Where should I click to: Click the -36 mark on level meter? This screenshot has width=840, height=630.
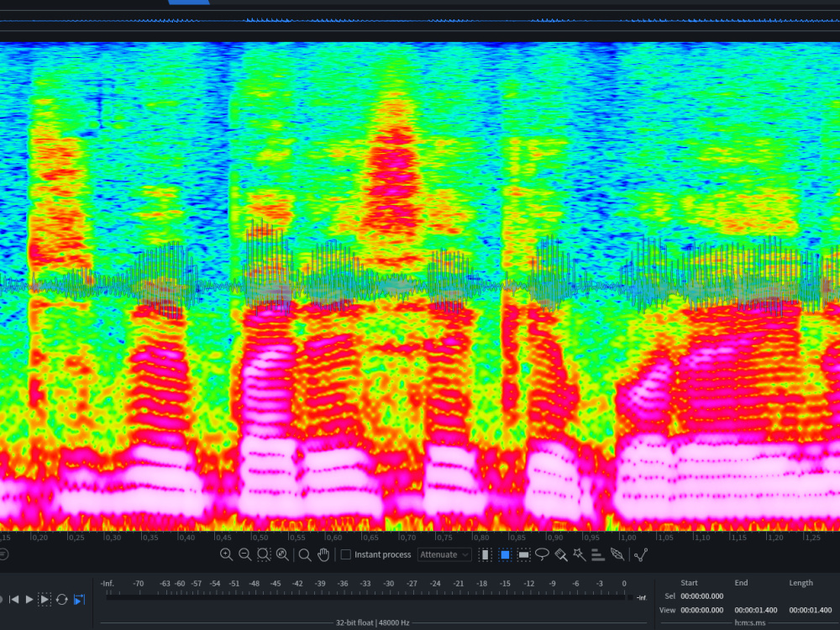coord(341,584)
